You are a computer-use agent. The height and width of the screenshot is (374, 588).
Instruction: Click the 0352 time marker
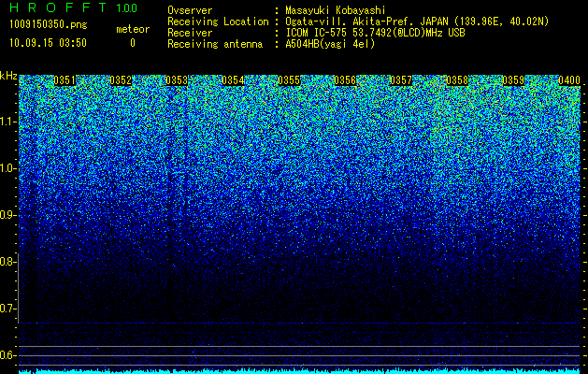[121, 80]
